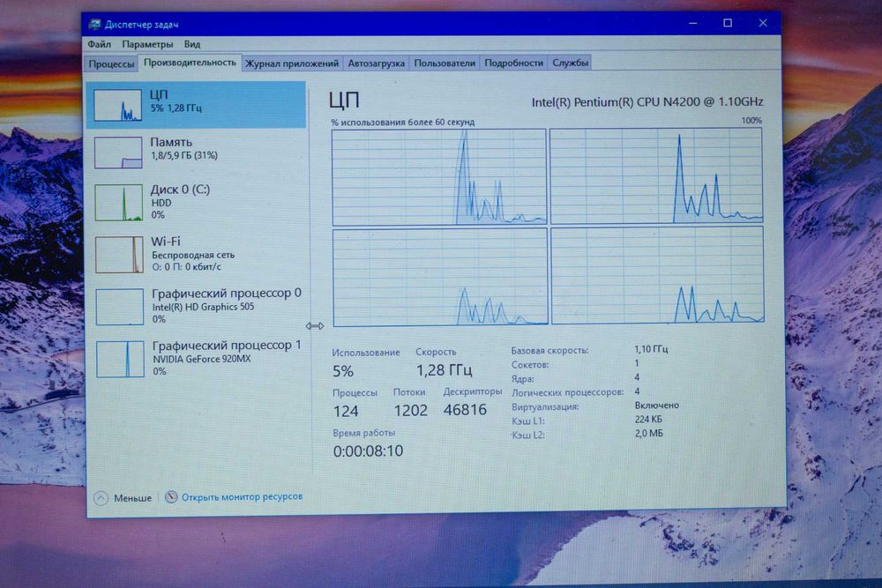Open Графический процессор 1 mini graph

(120, 359)
